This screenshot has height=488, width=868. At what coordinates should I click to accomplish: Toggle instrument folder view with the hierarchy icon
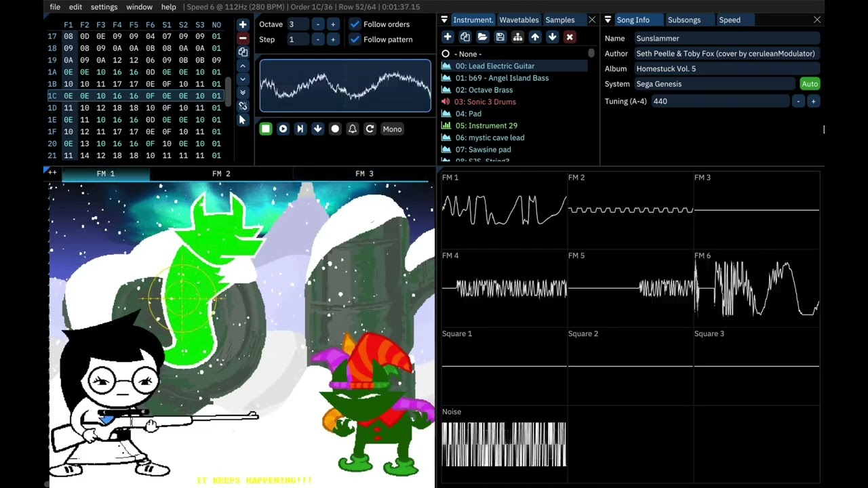coord(517,37)
